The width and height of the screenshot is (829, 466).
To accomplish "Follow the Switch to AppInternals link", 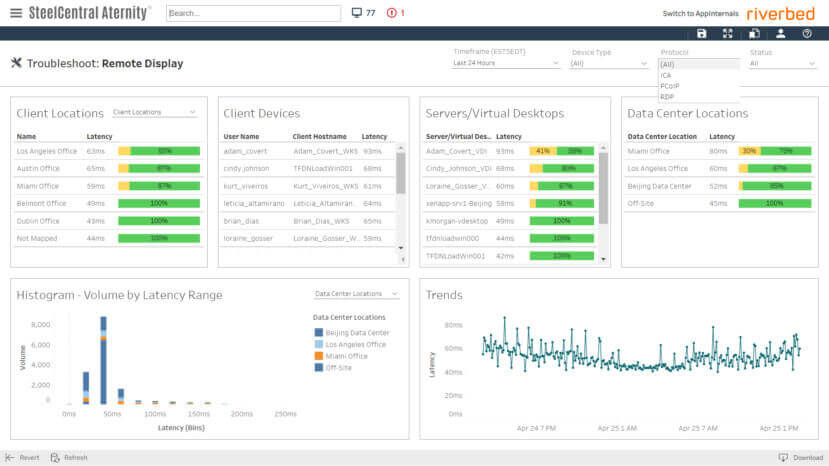I will point(700,14).
